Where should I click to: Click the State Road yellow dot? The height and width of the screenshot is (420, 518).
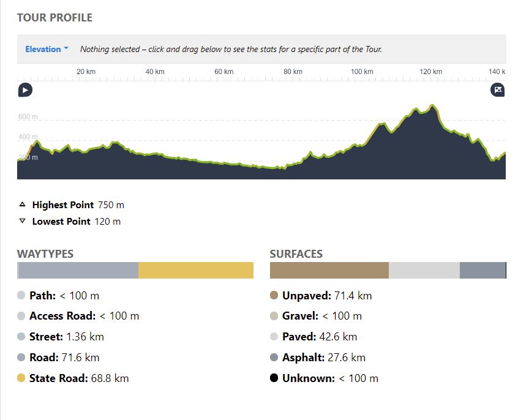(x=21, y=378)
